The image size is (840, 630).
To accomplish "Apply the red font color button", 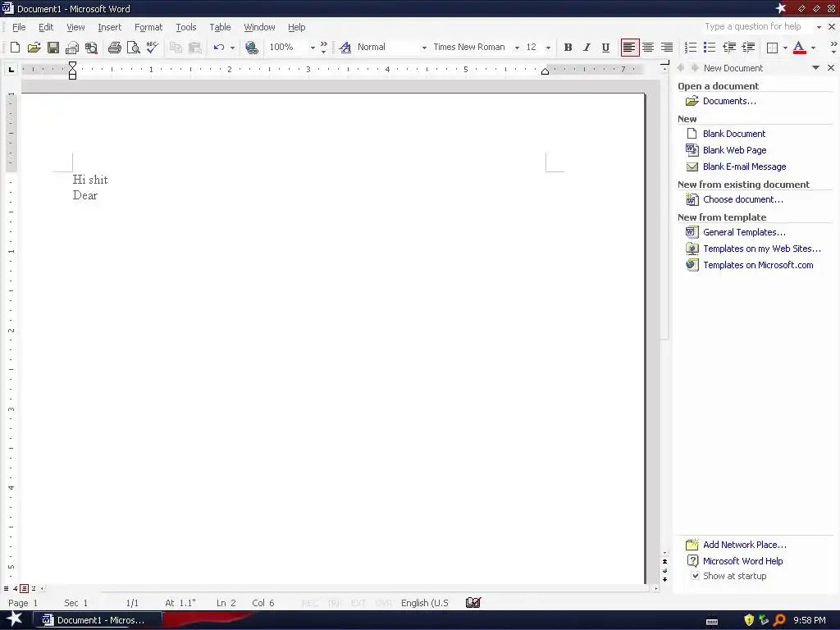I will click(x=799, y=47).
